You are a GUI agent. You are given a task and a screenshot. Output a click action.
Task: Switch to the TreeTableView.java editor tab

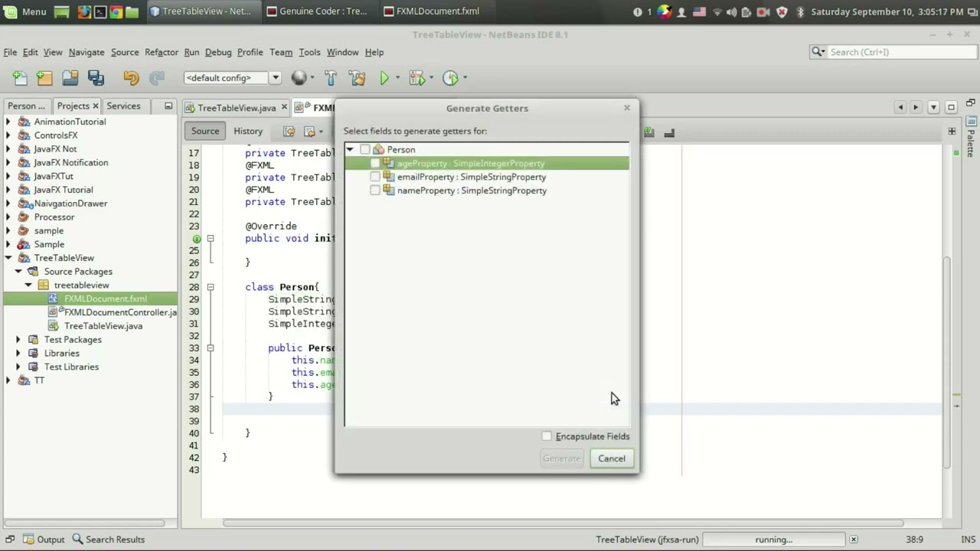pyautogui.click(x=237, y=108)
